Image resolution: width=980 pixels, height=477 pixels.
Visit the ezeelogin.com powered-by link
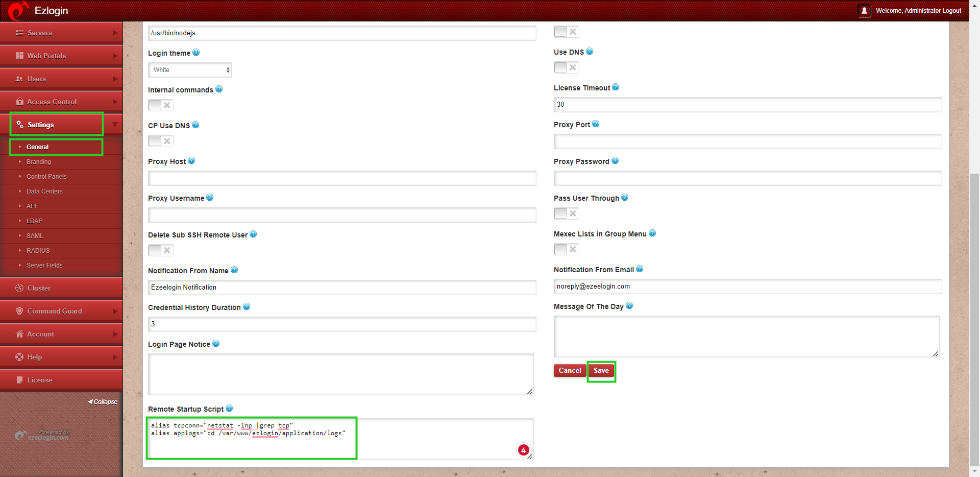point(42,435)
